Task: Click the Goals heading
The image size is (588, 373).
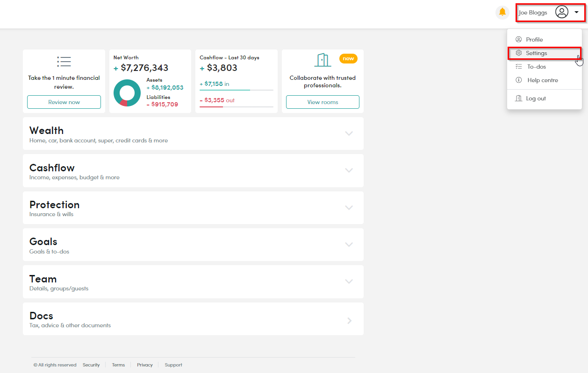Action: pos(43,242)
